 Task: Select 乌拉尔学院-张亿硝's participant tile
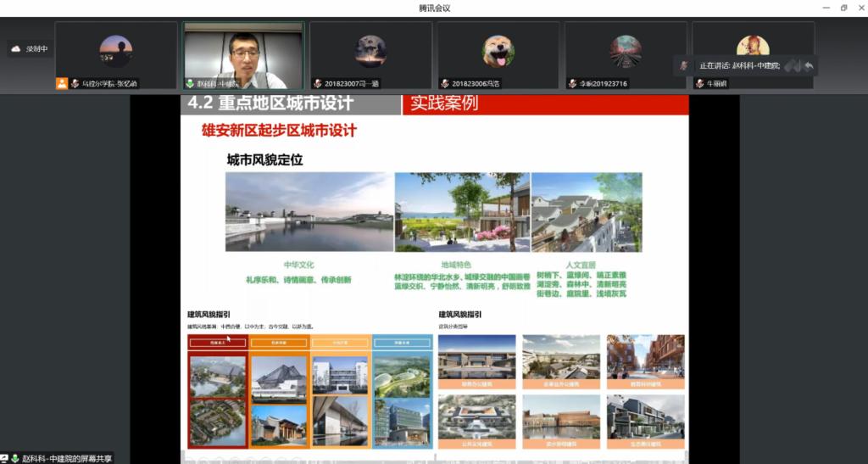(x=116, y=55)
